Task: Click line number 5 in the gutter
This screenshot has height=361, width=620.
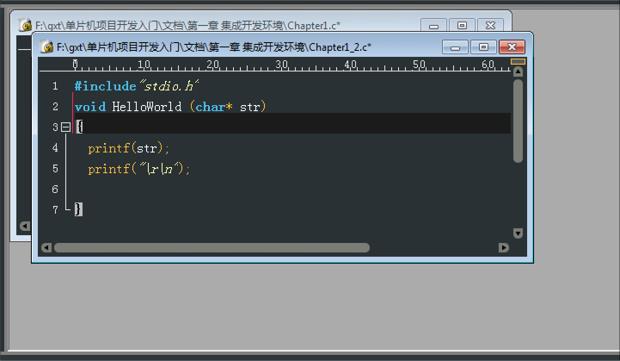Action: (55, 169)
